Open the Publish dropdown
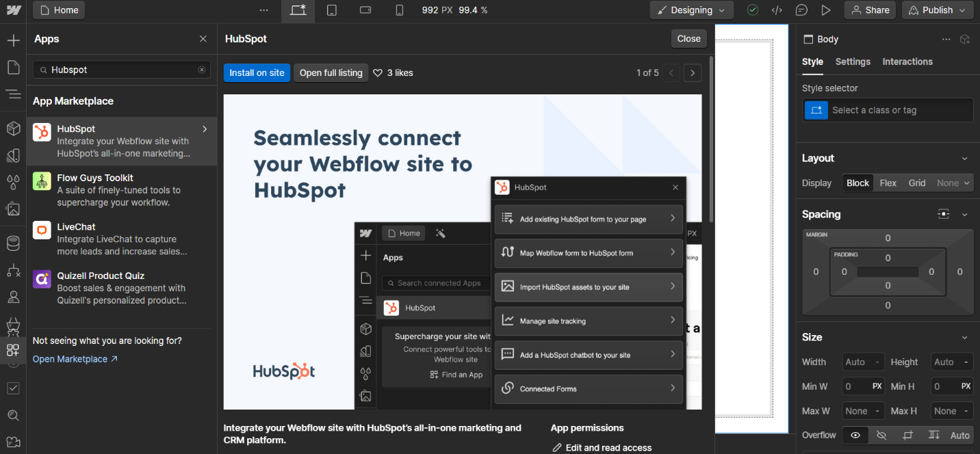 [x=938, y=10]
